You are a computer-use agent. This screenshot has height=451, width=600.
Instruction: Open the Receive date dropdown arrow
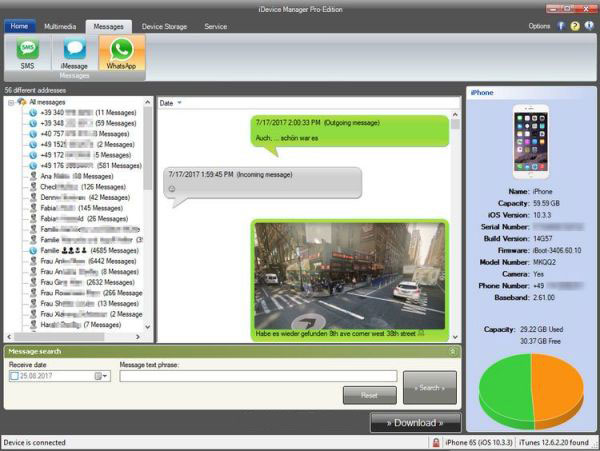(105, 376)
